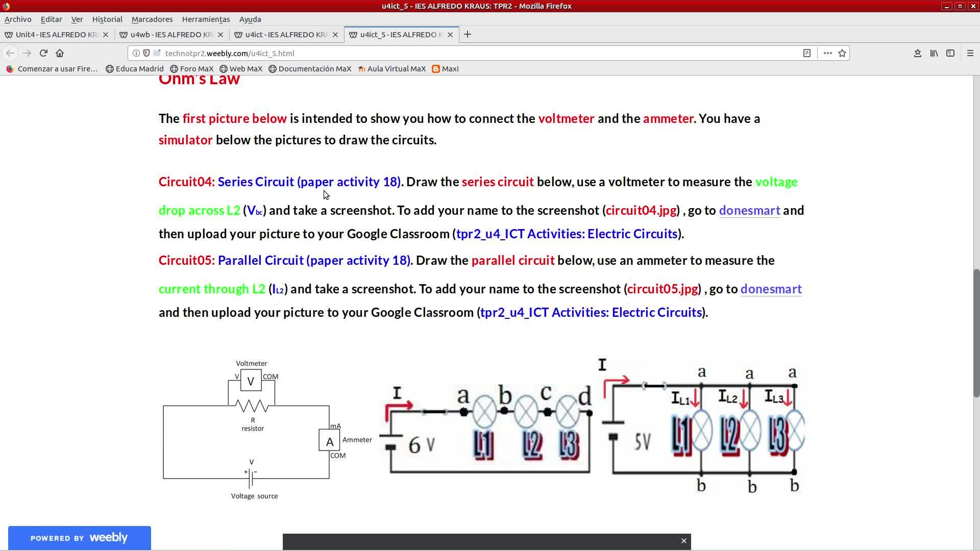Toggle Reader View icon in address bar
980x551 pixels.
coord(807,53)
